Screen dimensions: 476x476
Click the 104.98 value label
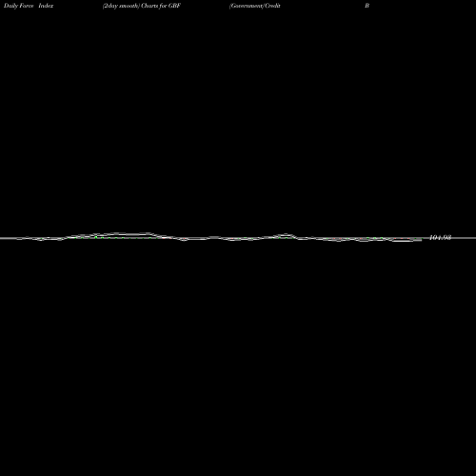pos(440,237)
